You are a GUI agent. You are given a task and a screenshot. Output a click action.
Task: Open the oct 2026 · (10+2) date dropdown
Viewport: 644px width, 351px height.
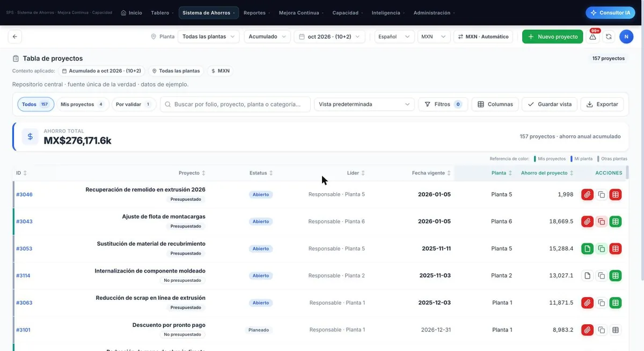[330, 36]
